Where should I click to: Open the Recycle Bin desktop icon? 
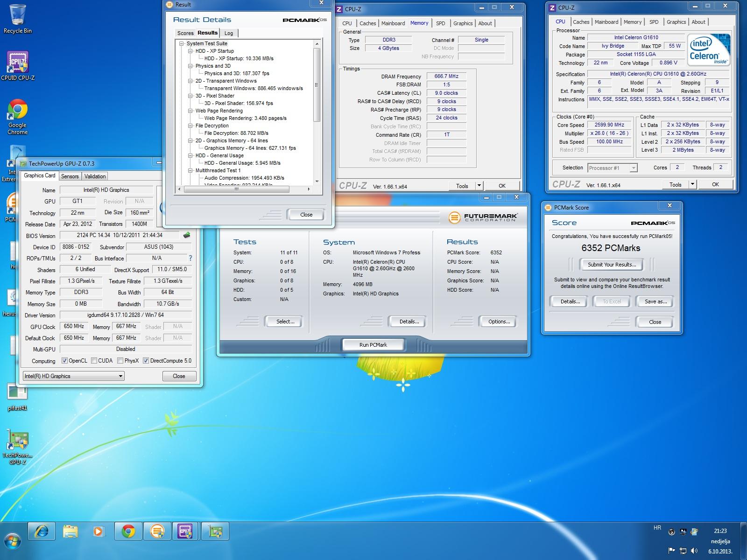(x=17, y=19)
